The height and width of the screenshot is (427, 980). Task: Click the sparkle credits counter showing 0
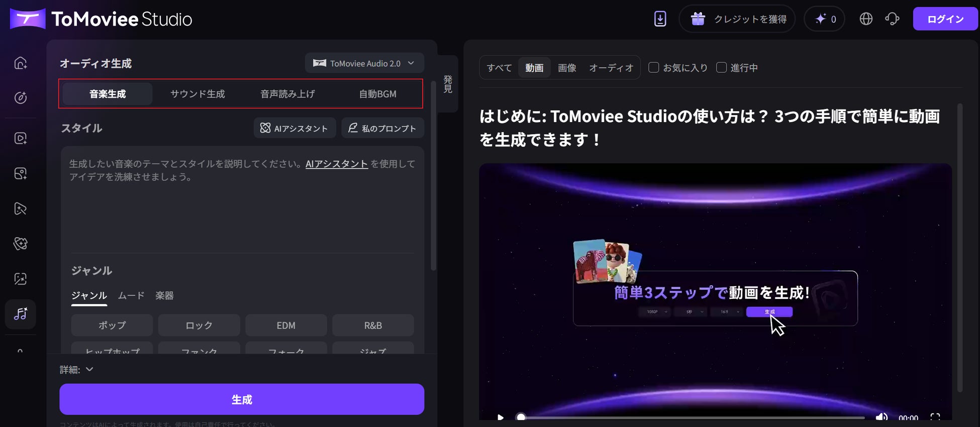(824, 19)
